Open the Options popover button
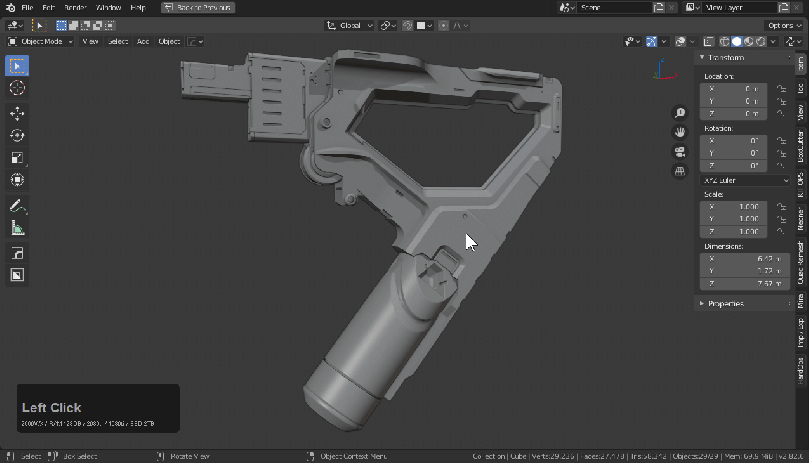The image size is (809, 463). (x=783, y=25)
